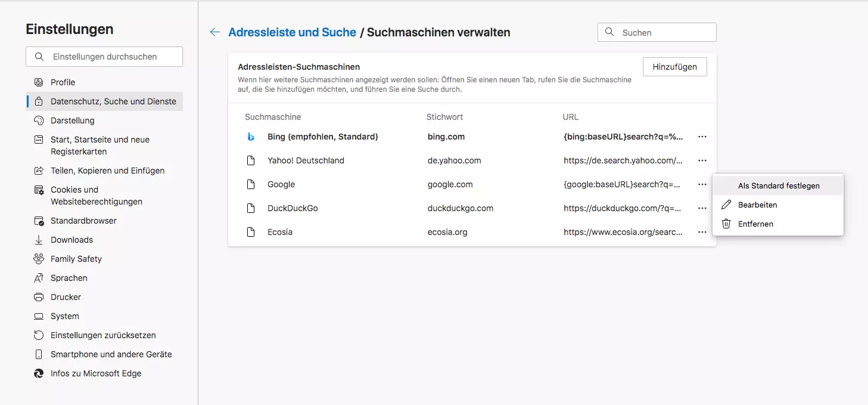The image size is (868, 405).
Task: Open the three-dot menu for Bing
Action: click(x=702, y=137)
